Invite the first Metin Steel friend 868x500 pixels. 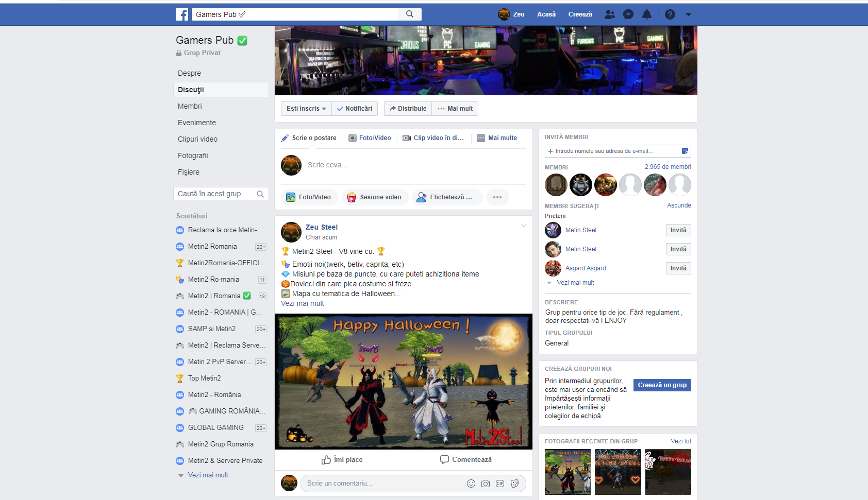[x=678, y=230]
